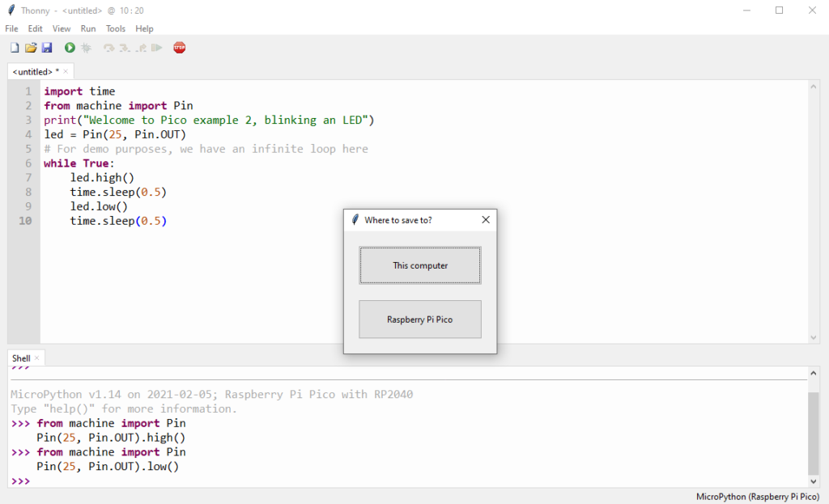Run current script with green play icon
The image size is (829, 504).
pyautogui.click(x=70, y=48)
